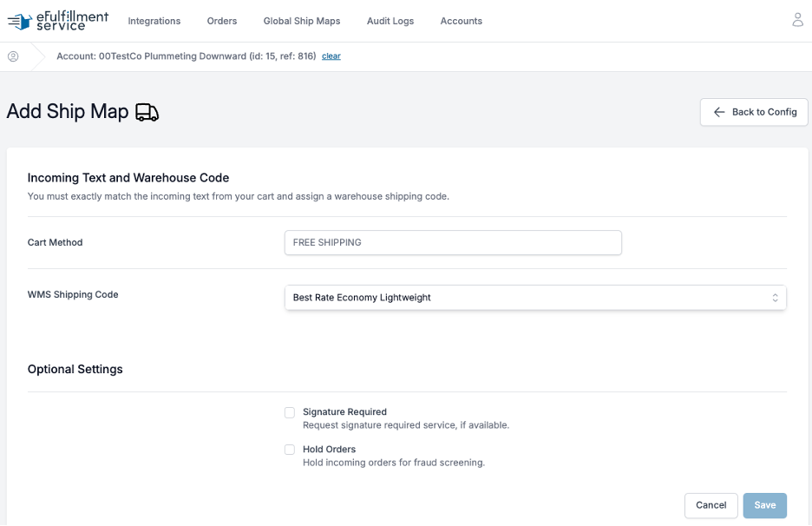812x526 pixels.
Task: Enable the Signature Required checkbox
Action: point(290,412)
